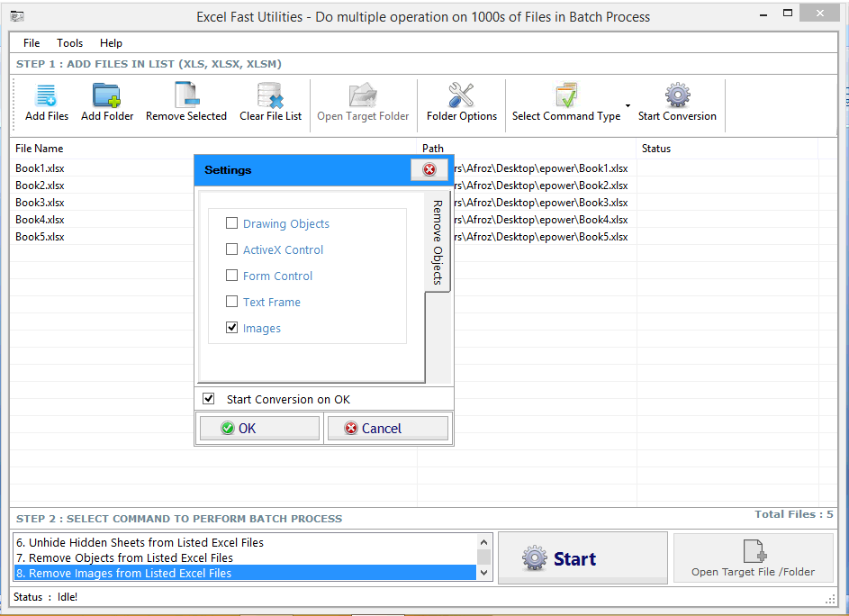Click the command list up scroll arrow
Screen dimensions: 849x616
pyautogui.click(x=484, y=541)
